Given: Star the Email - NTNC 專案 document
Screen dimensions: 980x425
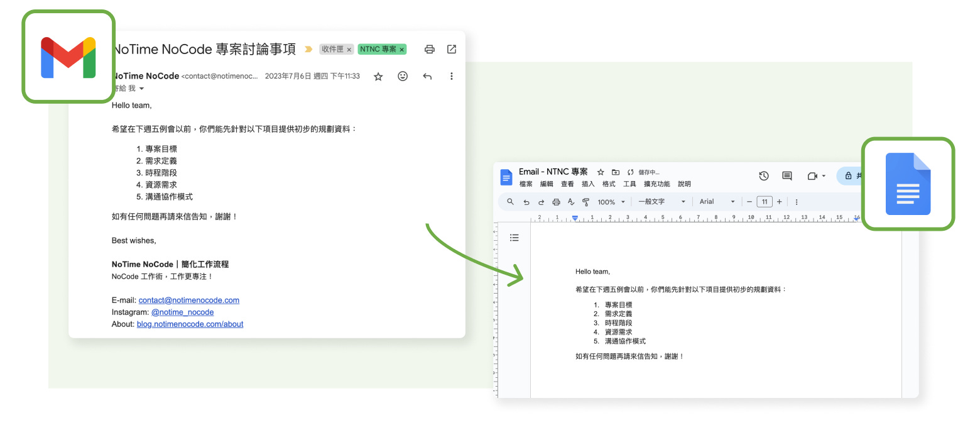Looking at the screenshot, I should [601, 172].
